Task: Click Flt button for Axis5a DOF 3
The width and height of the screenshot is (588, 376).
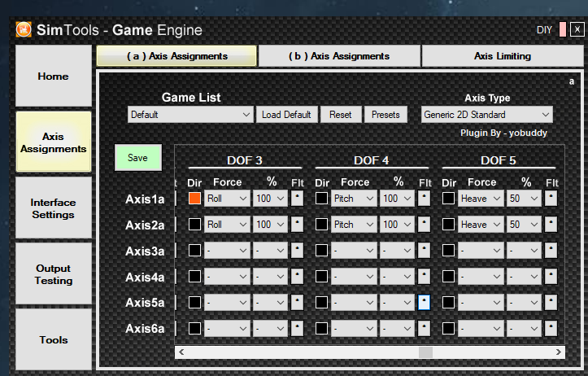Action: click(297, 302)
